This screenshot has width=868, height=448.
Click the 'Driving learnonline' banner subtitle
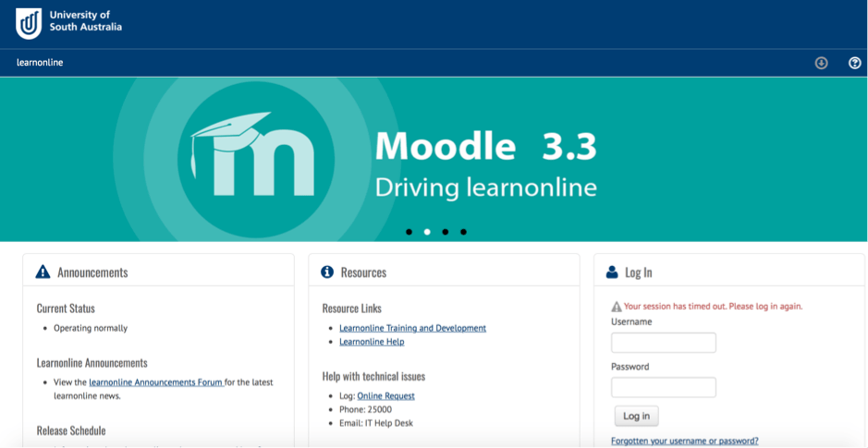[485, 188]
